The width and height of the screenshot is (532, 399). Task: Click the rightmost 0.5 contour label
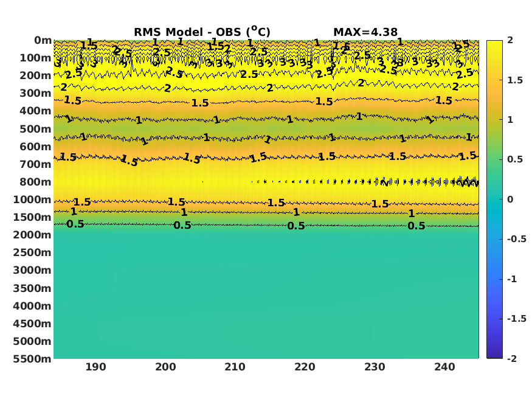pyautogui.click(x=416, y=226)
